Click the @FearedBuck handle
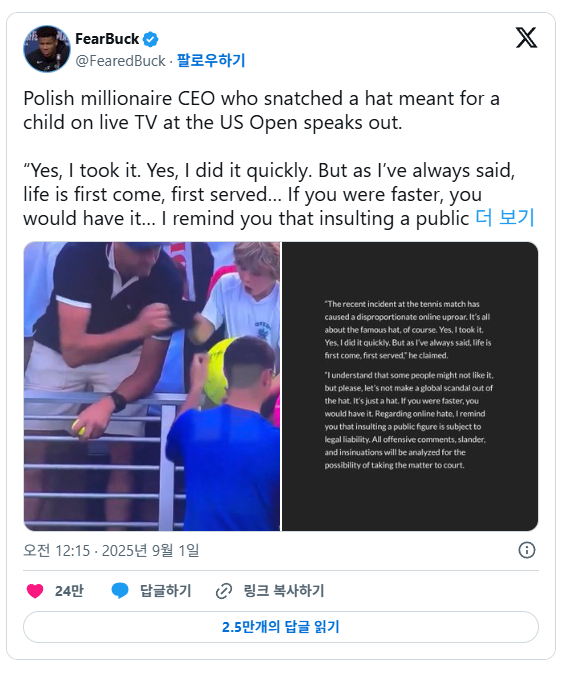 pos(120,61)
